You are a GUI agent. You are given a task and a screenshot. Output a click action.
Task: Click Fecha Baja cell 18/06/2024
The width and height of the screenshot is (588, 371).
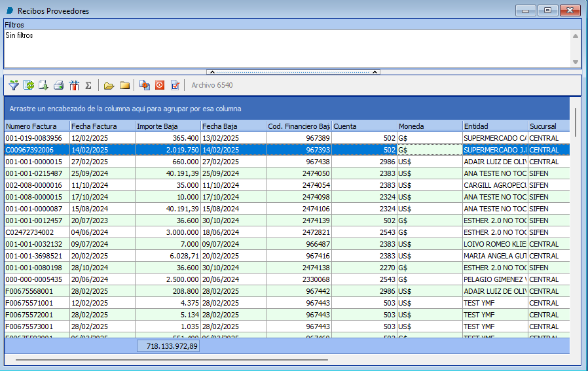point(233,232)
